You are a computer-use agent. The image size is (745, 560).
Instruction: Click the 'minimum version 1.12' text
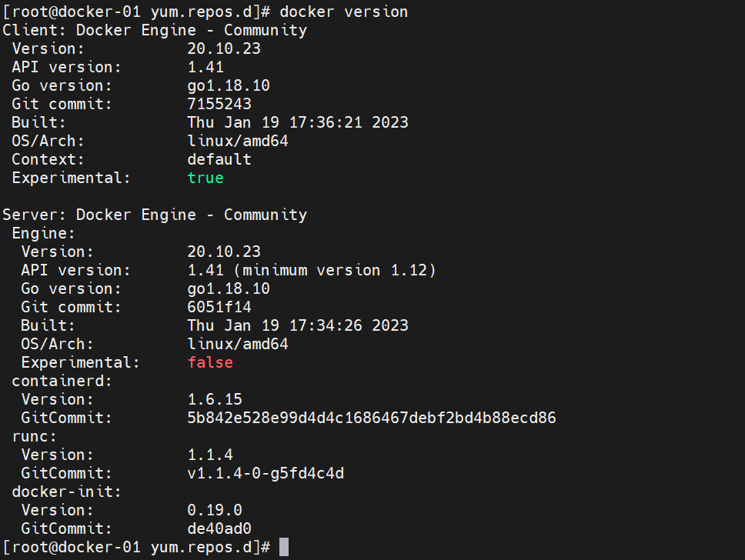pyautogui.click(x=335, y=270)
